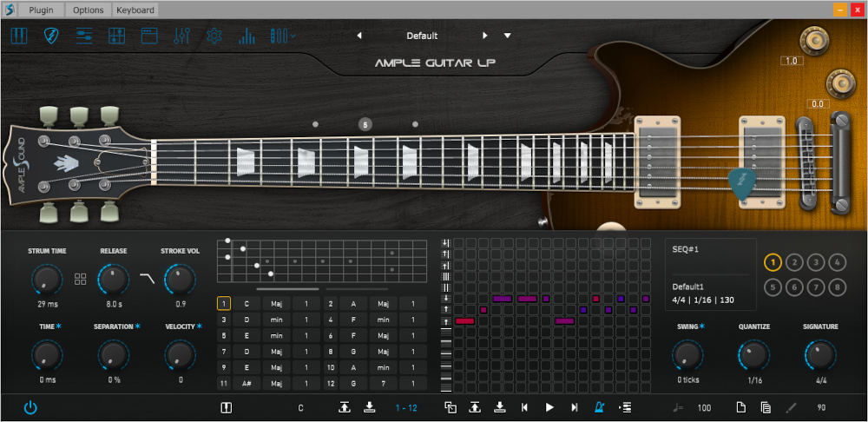The height and width of the screenshot is (422, 868).
Task: Select chord slot number 12
Action: pyautogui.click(x=330, y=383)
